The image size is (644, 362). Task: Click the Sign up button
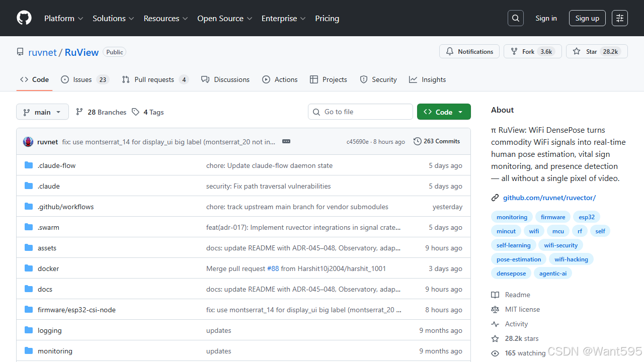point(587,18)
